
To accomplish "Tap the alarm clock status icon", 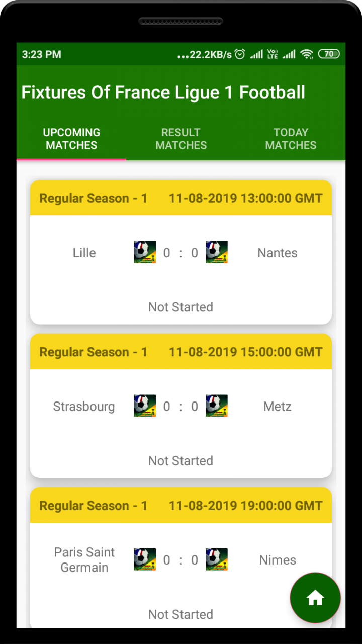I will [240, 54].
